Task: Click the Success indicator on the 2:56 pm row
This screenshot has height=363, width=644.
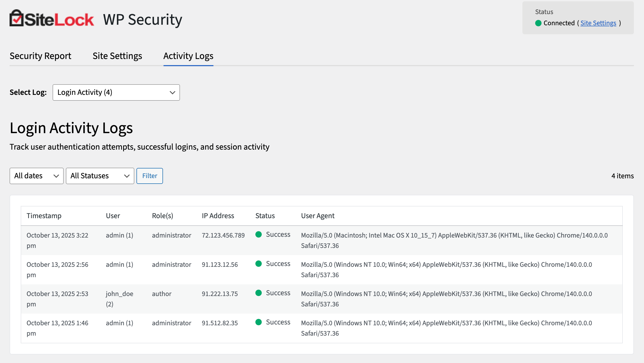Action: click(x=259, y=264)
